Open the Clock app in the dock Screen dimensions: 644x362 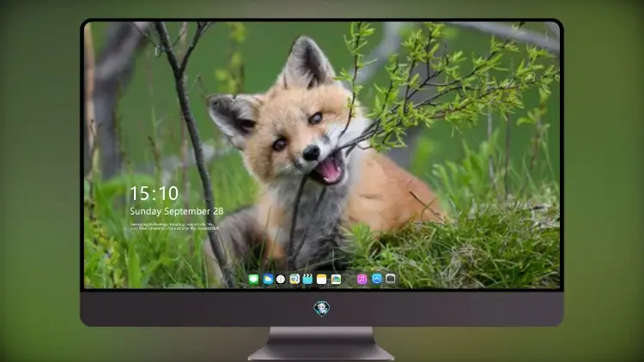coord(281,280)
